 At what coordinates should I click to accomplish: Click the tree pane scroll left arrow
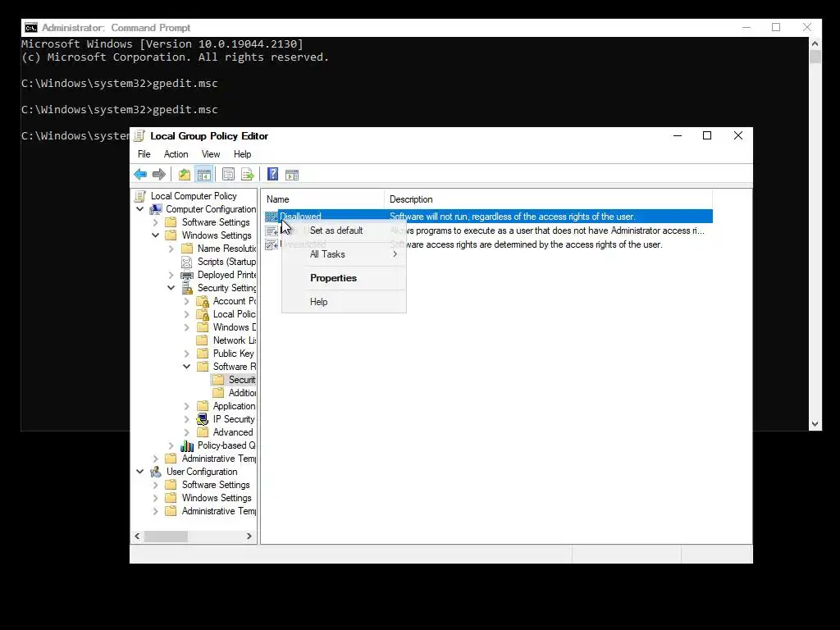click(138, 536)
